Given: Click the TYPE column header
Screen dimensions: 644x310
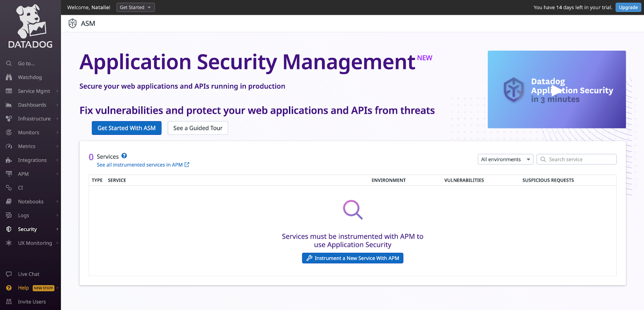Looking at the screenshot, I should pos(97,180).
